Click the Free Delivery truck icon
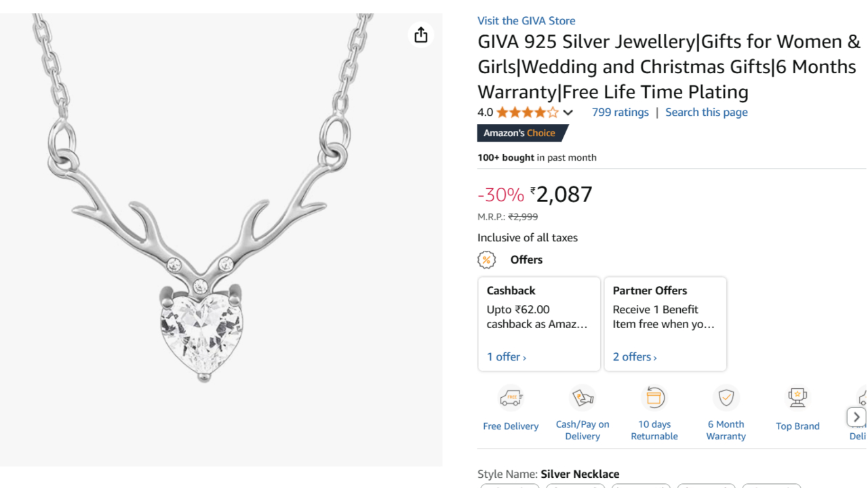 point(511,398)
